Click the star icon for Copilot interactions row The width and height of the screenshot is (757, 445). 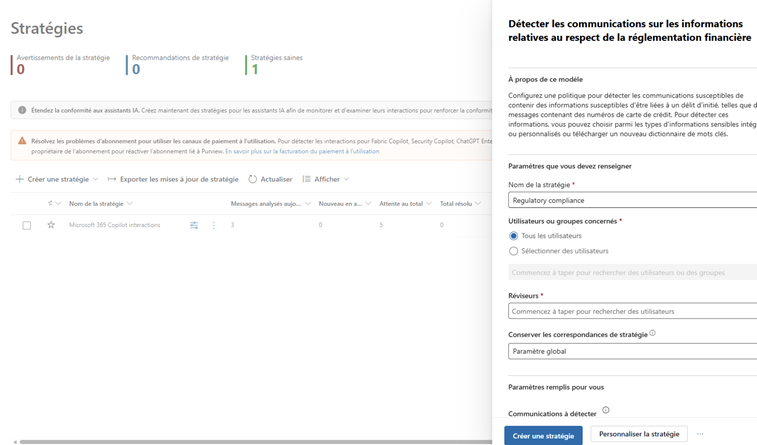[51, 225]
